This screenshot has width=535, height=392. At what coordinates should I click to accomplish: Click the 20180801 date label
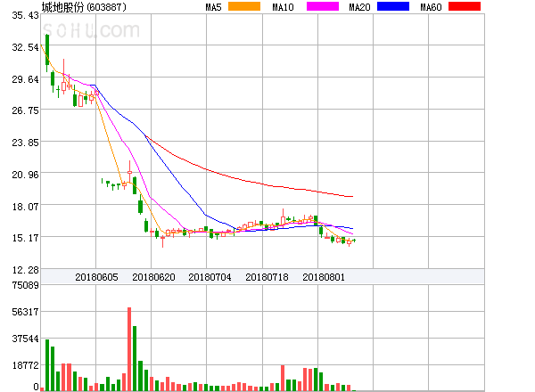[x=324, y=278]
